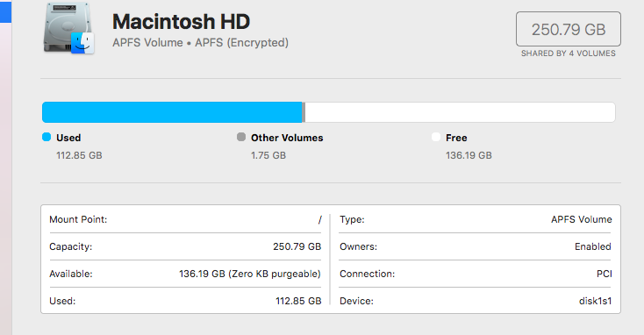Viewport: 644px width, 335px height.
Task: Click the PCI connection value
Action: point(605,274)
